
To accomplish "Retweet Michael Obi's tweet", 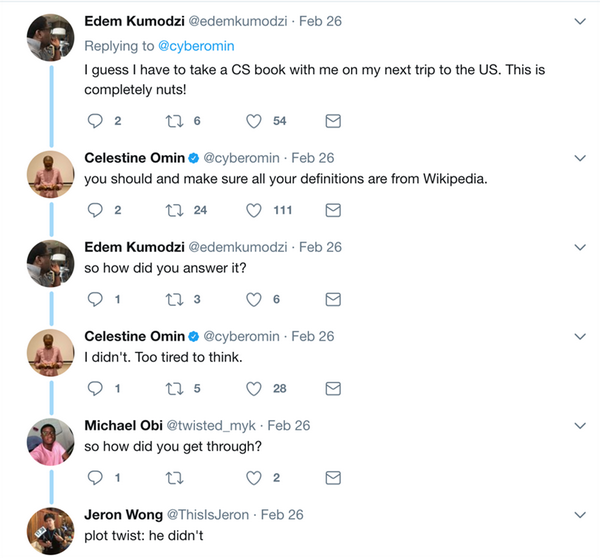I will (176, 477).
